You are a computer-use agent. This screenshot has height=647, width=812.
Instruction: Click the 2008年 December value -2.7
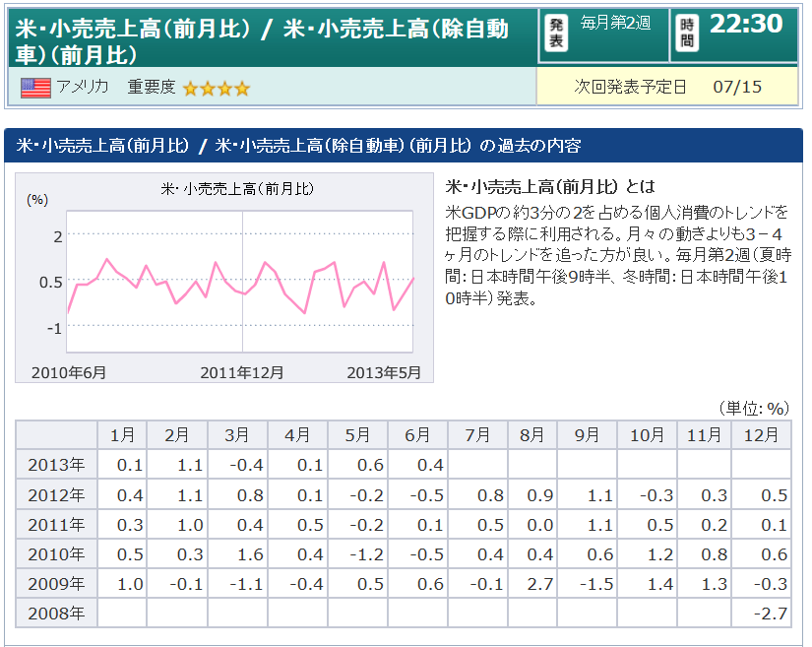pyautogui.click(x=771, y=614)
